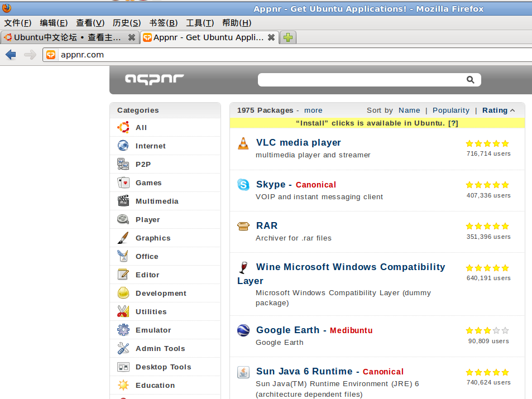Click the 716,714 users count
This screenshot has width=532, height=399.
point(488,153)
